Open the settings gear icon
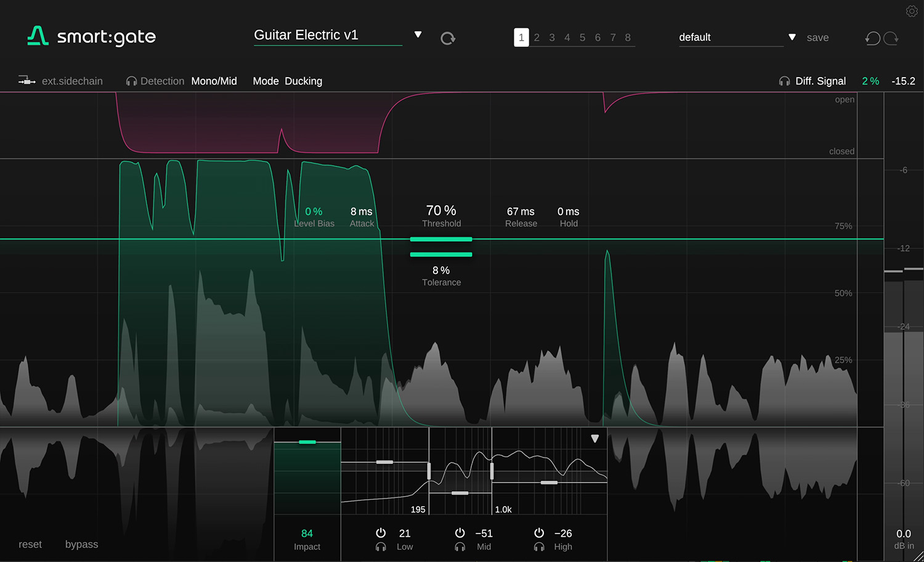 coord(912,11)
